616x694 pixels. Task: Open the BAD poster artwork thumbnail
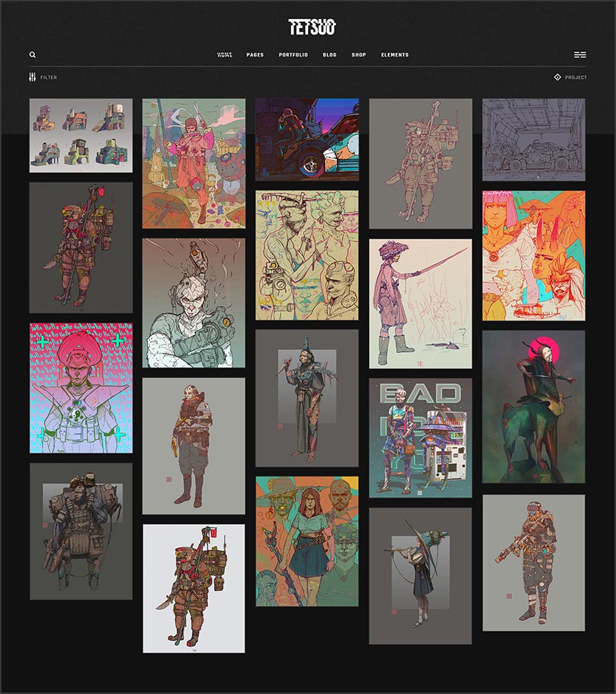pyautogui.click(x=420, y=438)
